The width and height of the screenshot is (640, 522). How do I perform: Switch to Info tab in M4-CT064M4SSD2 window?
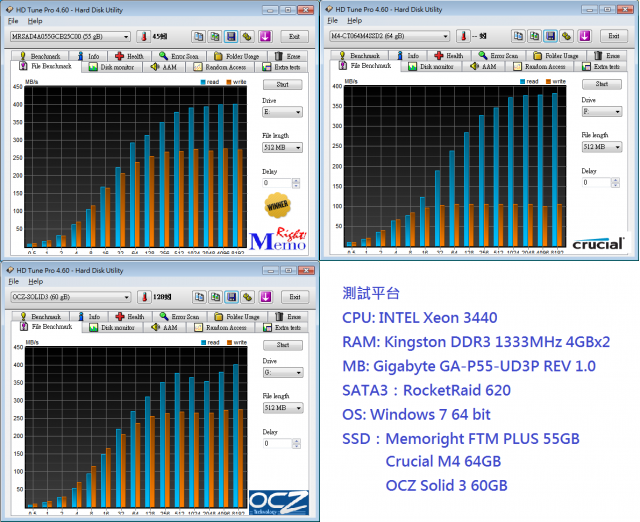[x=408, y=56]
